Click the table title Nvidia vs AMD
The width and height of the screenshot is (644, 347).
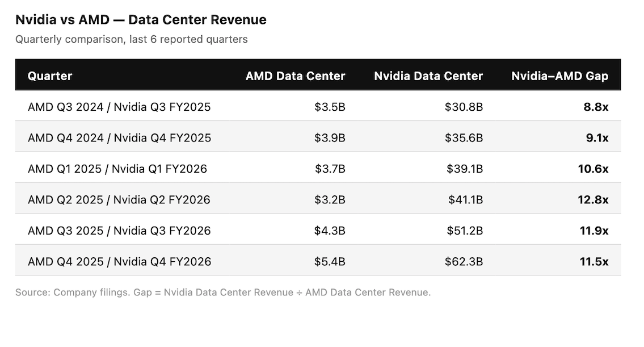point(141,20)
